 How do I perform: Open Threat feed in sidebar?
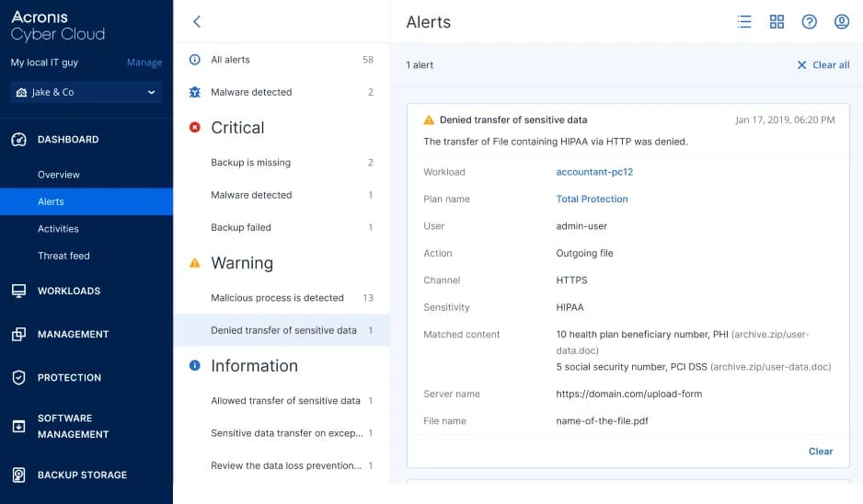pyautogui.click(x=63, y=256)
